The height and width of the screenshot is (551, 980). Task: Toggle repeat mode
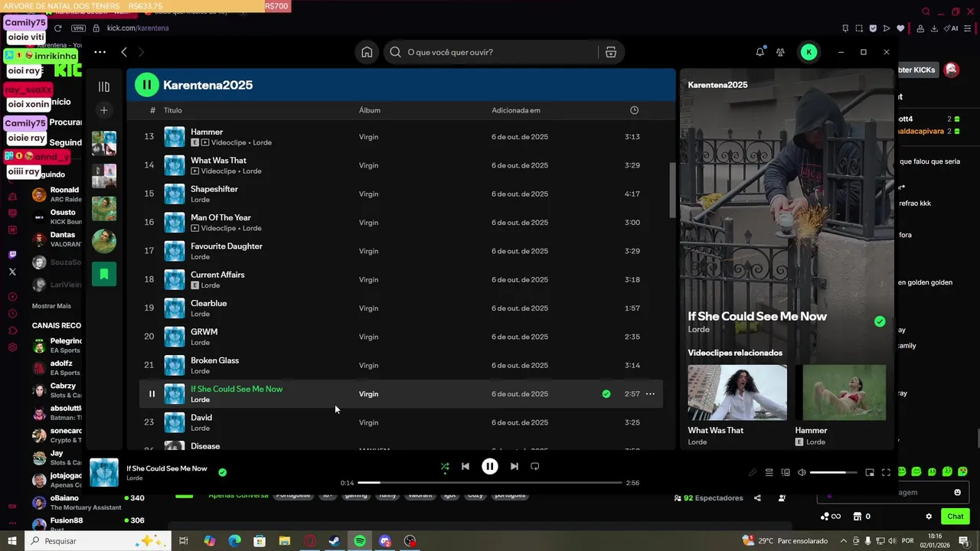[x=535, y=466]
